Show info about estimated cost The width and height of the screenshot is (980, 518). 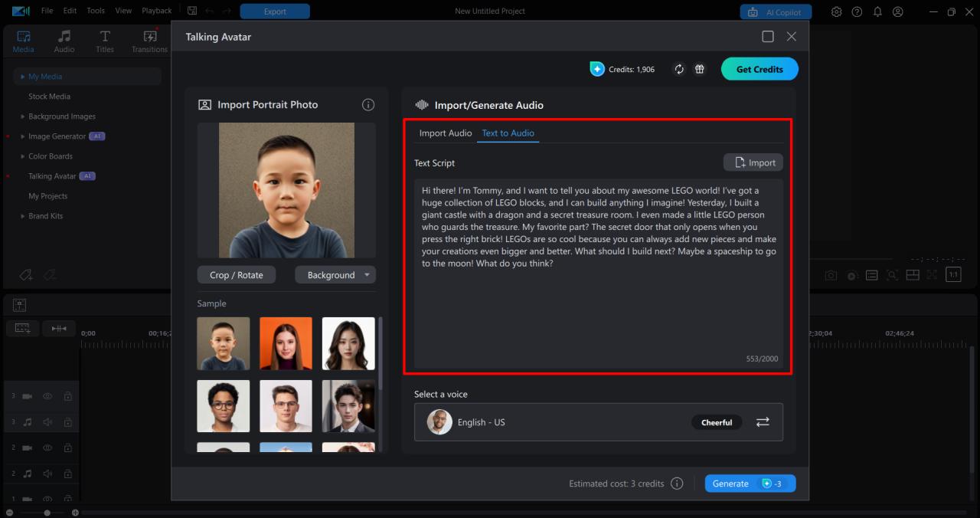click(677, 484)
